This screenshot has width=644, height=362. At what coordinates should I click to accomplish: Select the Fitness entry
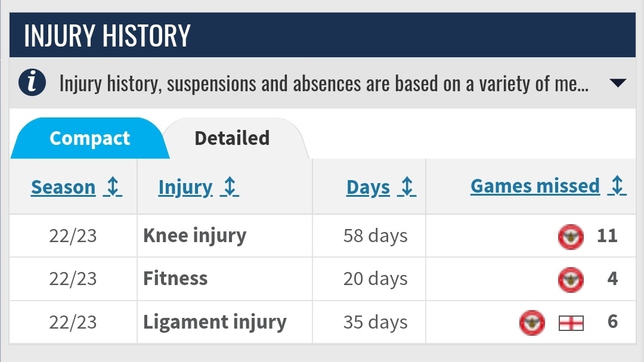(175, 279)
